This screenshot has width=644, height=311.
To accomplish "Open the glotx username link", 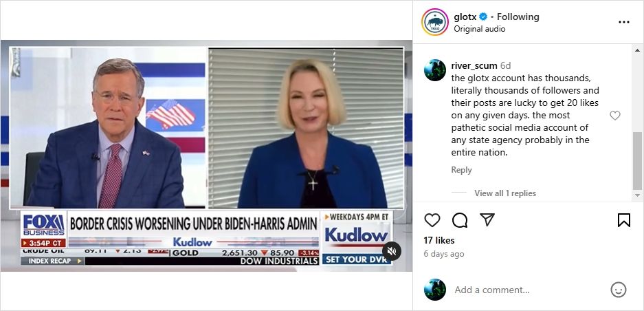I will pyautogui.click(x=465, y=17).
